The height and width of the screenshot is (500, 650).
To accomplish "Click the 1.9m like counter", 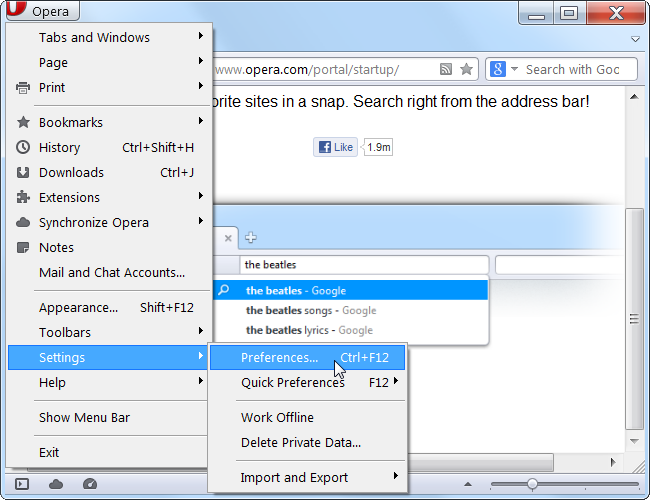I will pos(378,147).
